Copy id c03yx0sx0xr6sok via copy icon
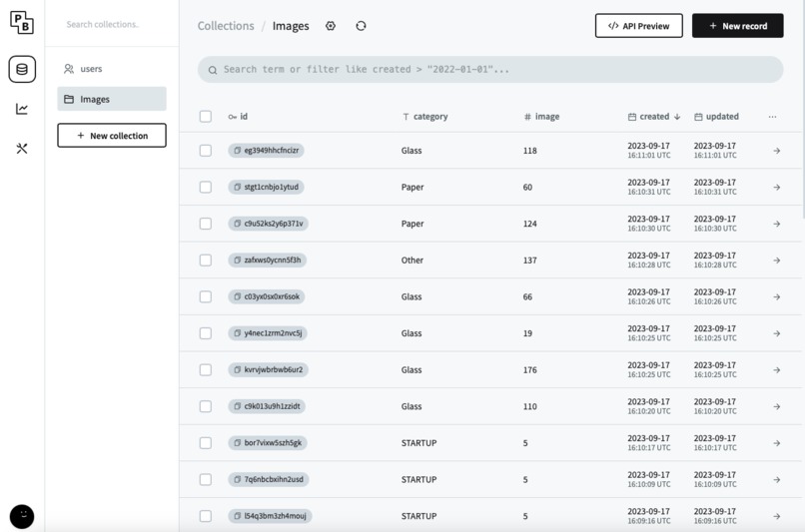Screen dimensions: 805x532 coord(237,296)
